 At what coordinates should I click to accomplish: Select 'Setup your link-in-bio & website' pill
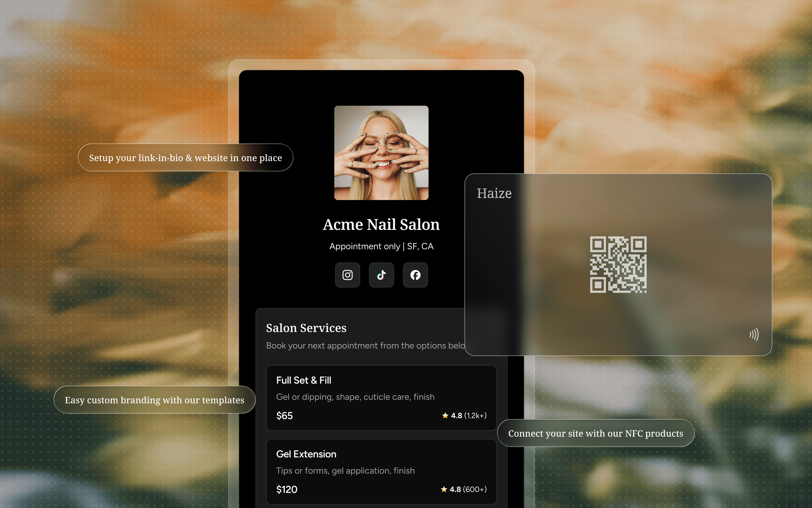[185, 157]
